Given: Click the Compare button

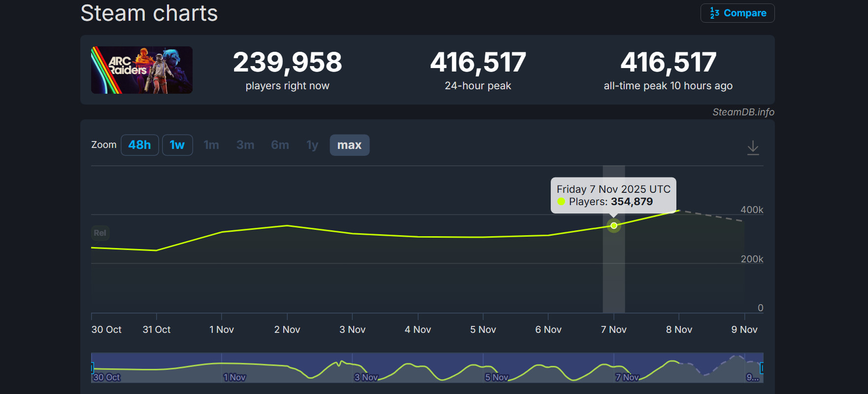Looking at the screenshot, I should [x=737, y=13].
